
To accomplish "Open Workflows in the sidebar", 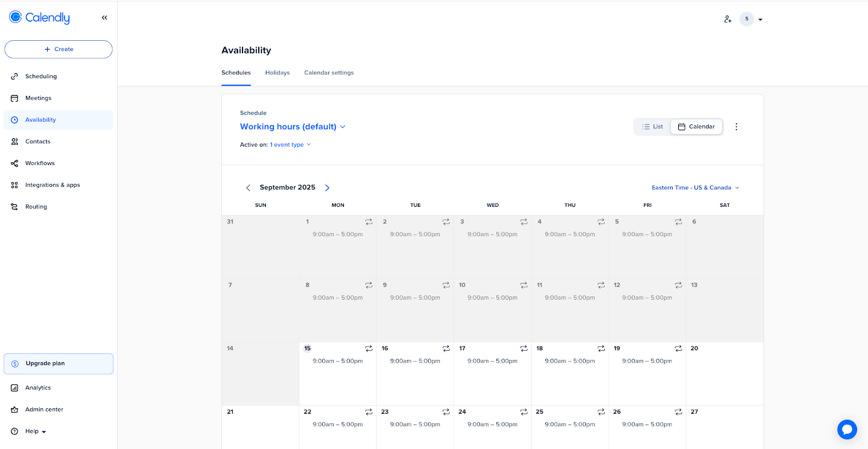I will [40, 163].
